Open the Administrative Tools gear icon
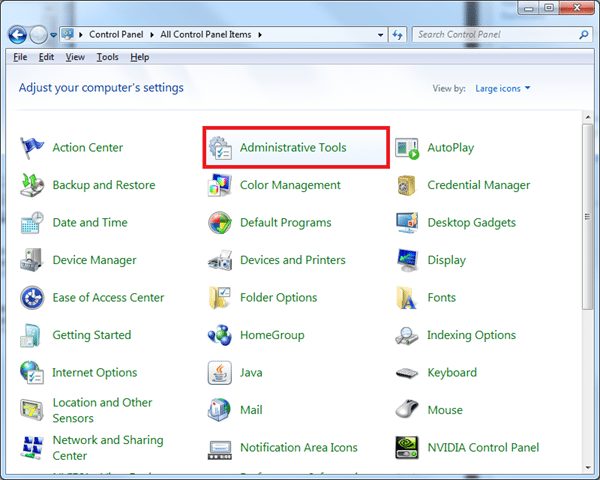Screen dimensions: 600x480 220,148
